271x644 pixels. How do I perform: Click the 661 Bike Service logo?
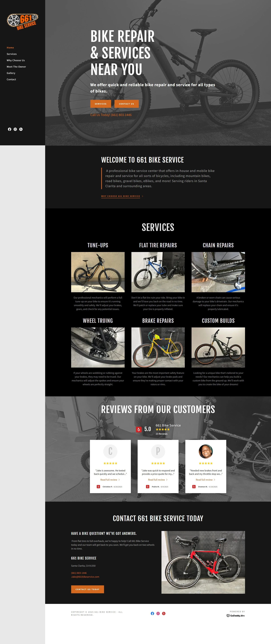click(x=22, y=22)
